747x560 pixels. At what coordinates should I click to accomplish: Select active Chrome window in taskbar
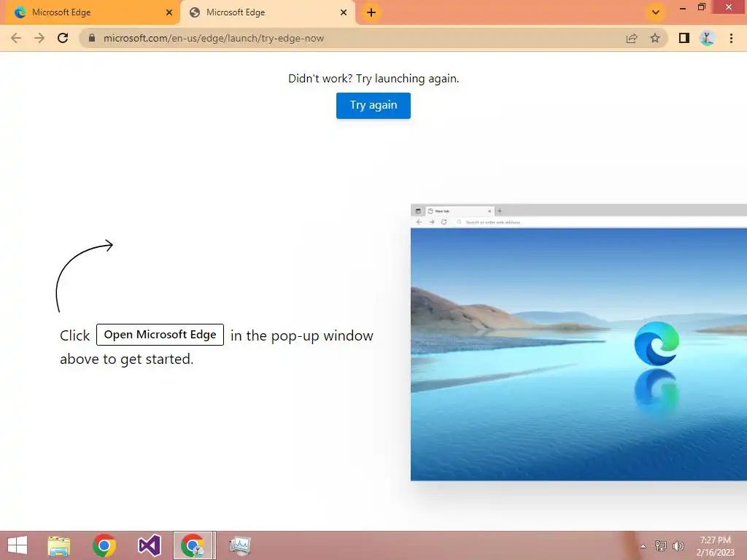coord(193,545)
